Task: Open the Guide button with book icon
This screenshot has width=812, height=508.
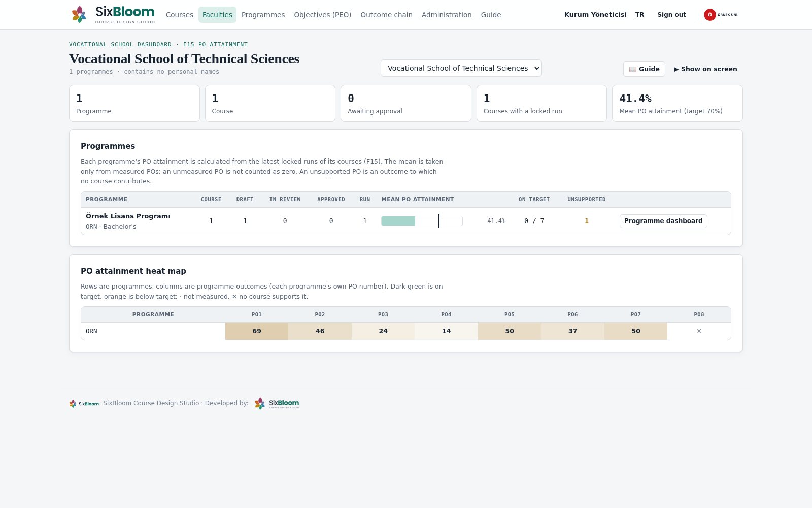Action: [x=644, y=69]
